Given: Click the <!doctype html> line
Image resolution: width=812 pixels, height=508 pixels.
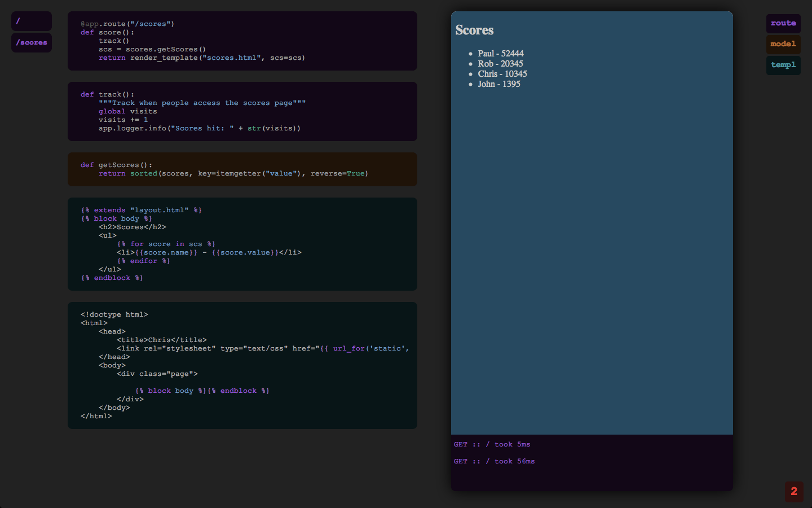Looking at the screenshot, I should click(114, 314).
